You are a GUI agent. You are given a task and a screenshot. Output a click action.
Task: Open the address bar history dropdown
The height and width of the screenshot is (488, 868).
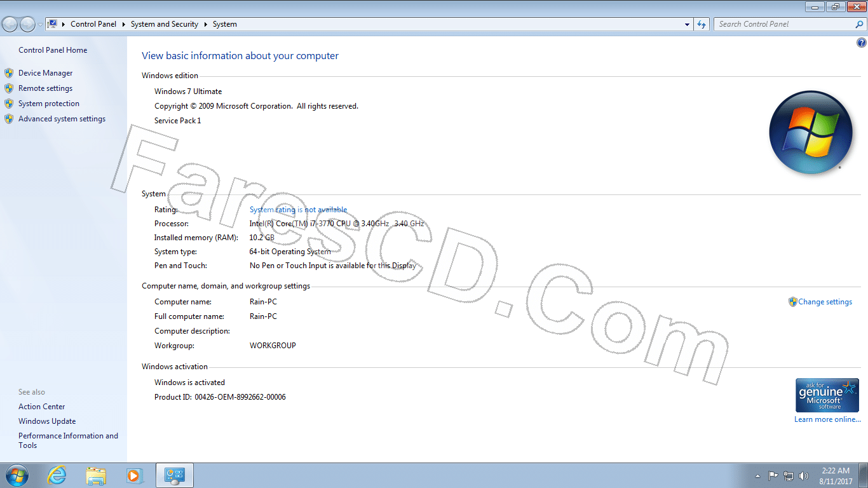point(688,24)
